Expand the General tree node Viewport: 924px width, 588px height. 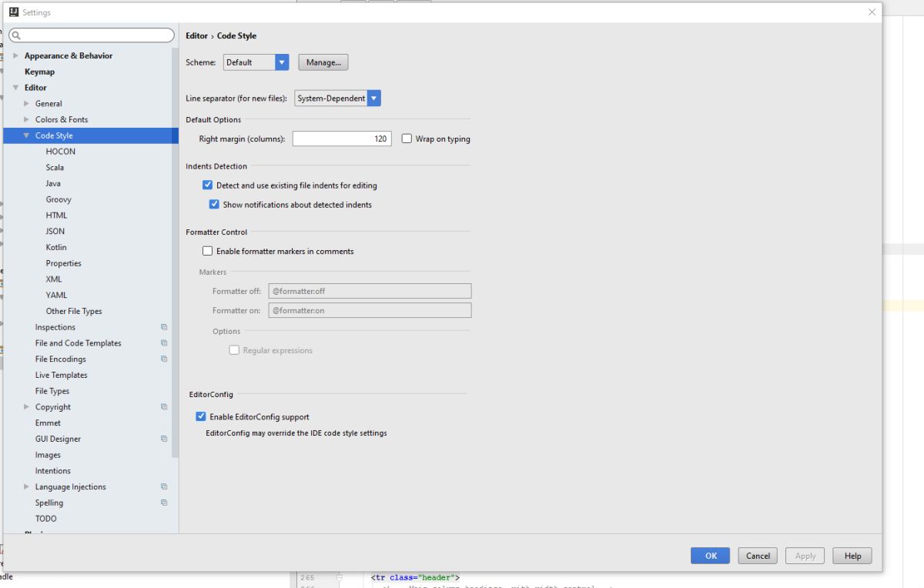pyautogui.click(x=26, y=103)
